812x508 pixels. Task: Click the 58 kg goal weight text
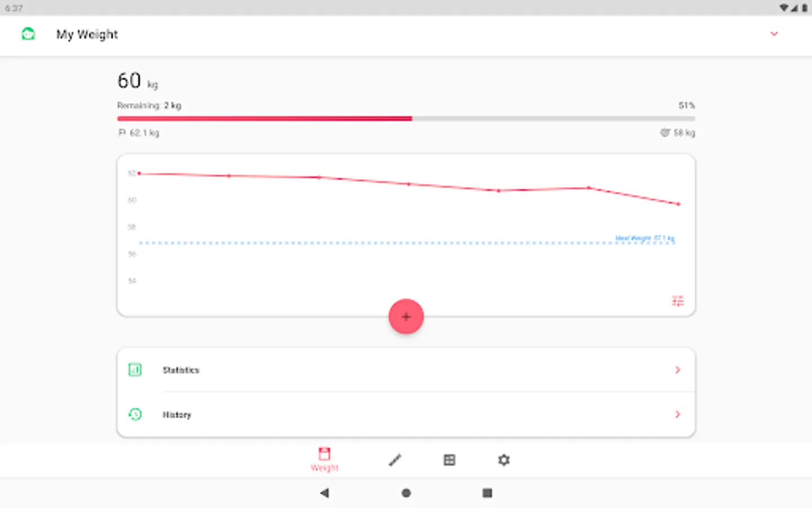coord(684,133)
